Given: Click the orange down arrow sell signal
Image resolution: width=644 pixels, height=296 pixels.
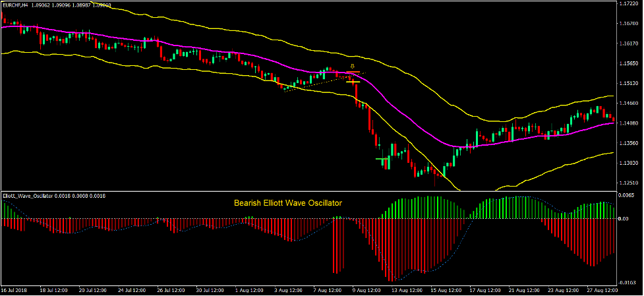Looking at the screenshot, I should click(x=353, y=66).
